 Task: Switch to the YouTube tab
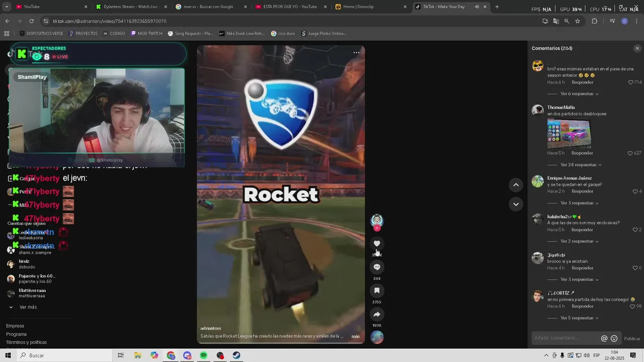tap(50, 7)
